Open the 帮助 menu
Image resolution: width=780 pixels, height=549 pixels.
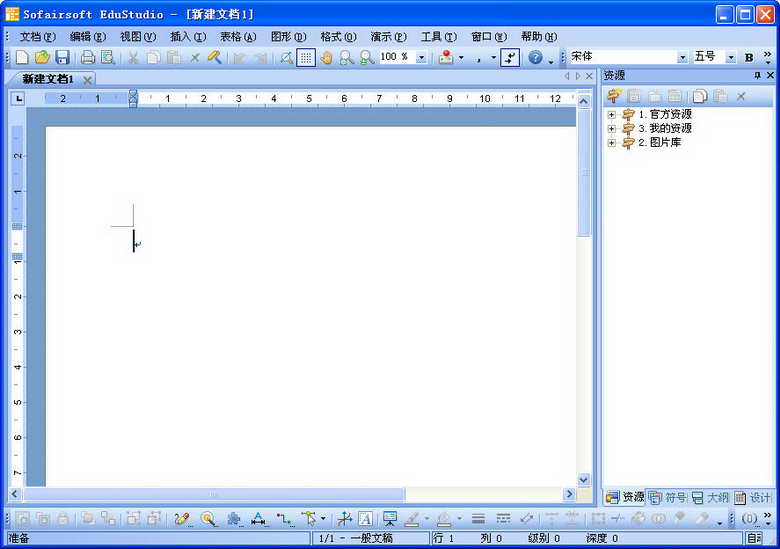pyautogui.click(x=539, y=37)
